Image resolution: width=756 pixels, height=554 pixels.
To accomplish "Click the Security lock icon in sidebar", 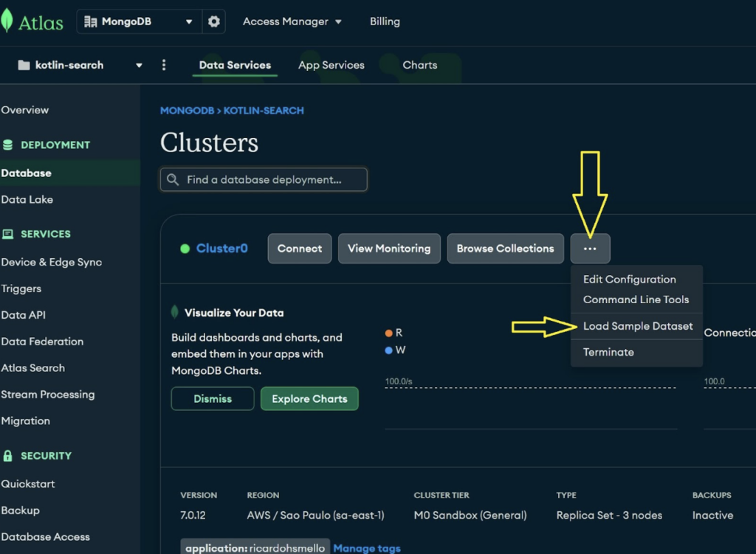I will tap(8, 456).
